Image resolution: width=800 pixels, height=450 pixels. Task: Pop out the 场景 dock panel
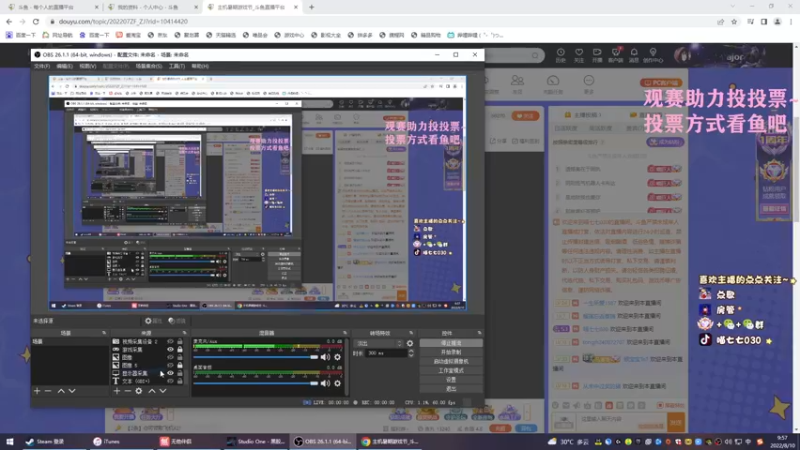click(x=104, y=333)
